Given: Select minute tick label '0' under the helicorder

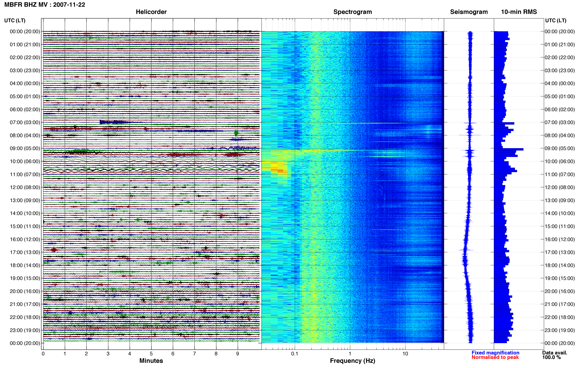Looking at the screenshot, I should (x=43, y=354).
